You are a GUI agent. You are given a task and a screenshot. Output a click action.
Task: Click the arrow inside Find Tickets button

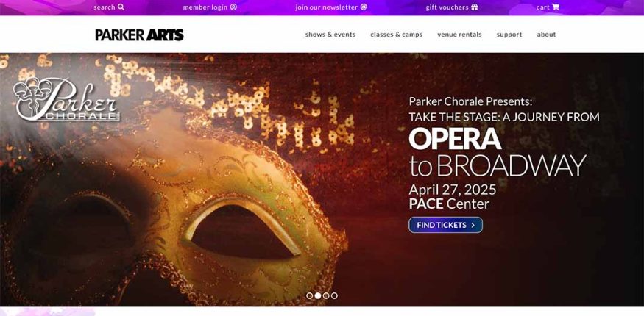click(473, 225)
